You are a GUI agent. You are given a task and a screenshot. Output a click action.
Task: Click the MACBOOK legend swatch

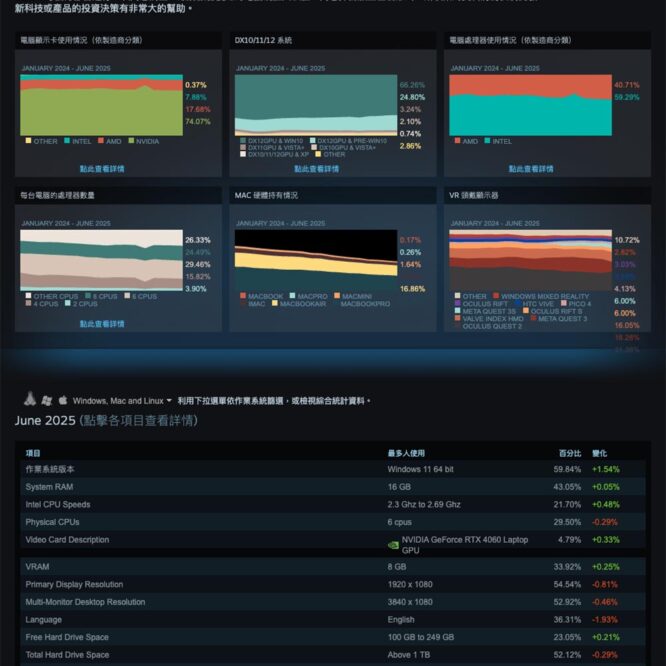(x=242, y=296)
